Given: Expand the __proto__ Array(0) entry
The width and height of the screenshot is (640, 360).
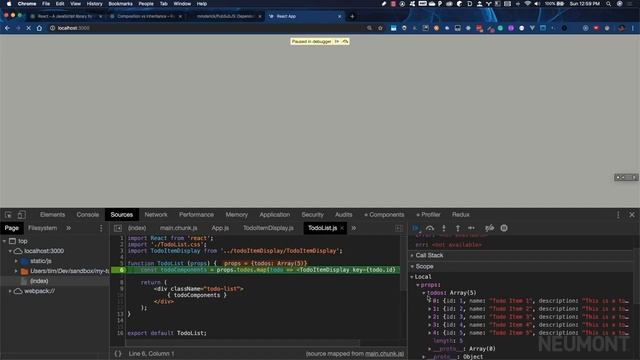Looking at the screenshot, I should click(x=430, y=349).
